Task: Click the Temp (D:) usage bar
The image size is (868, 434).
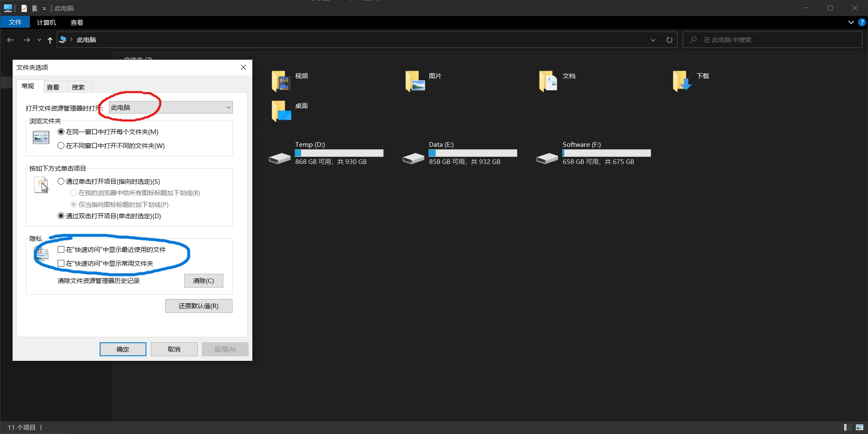Action: 339,153
